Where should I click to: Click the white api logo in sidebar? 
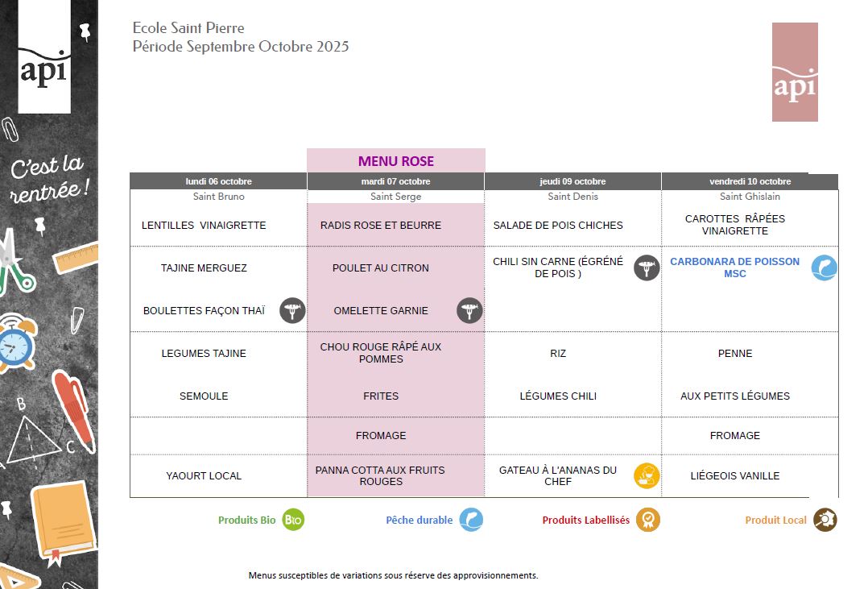(44, 56)
